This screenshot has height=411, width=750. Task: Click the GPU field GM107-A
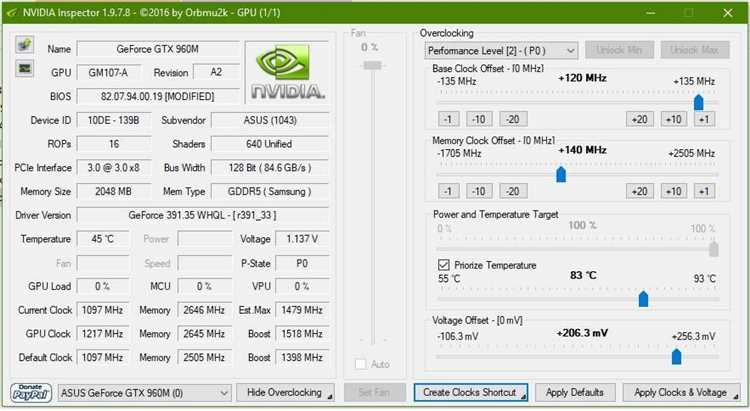[109, 73]
